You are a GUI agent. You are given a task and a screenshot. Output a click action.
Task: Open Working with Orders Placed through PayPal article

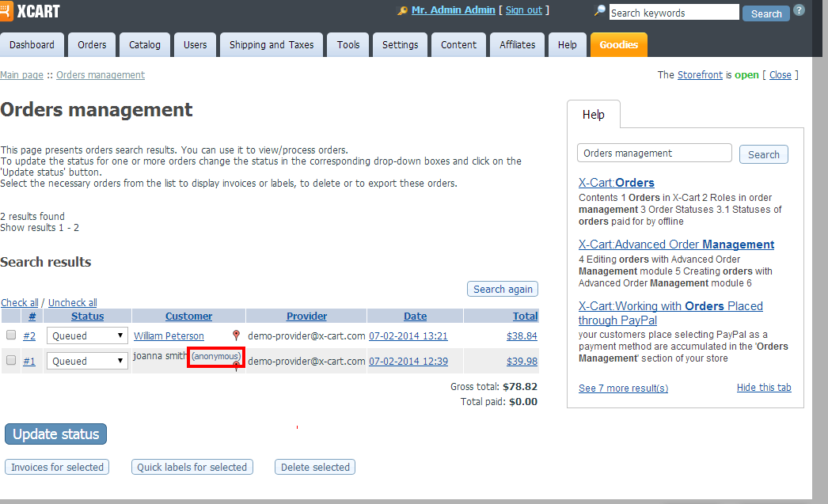pos(670,313)
